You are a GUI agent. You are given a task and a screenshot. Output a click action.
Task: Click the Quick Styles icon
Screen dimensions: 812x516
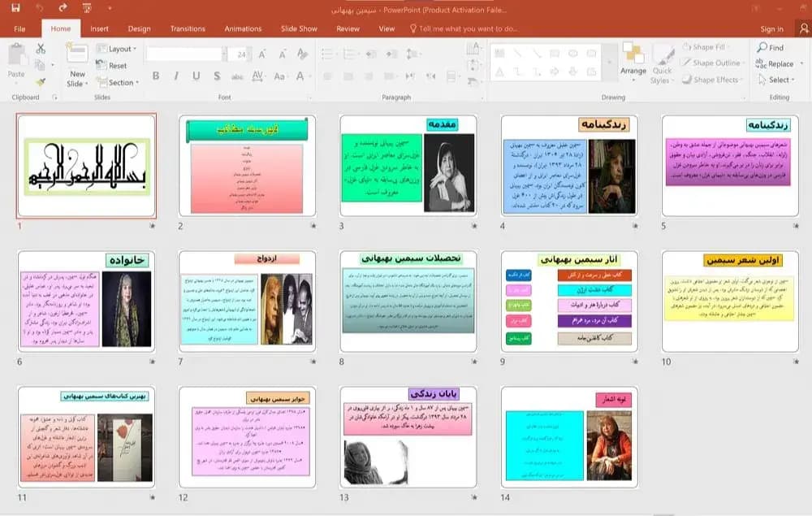click(662, 64)
